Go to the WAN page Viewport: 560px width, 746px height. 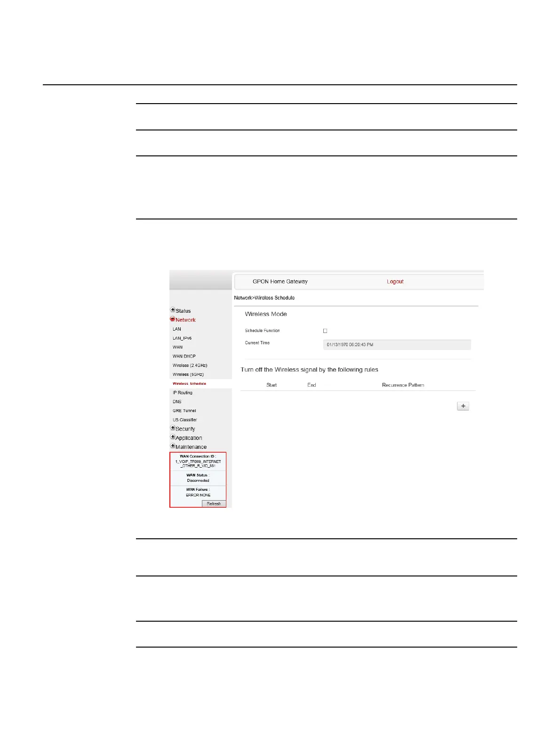[177, 347]
